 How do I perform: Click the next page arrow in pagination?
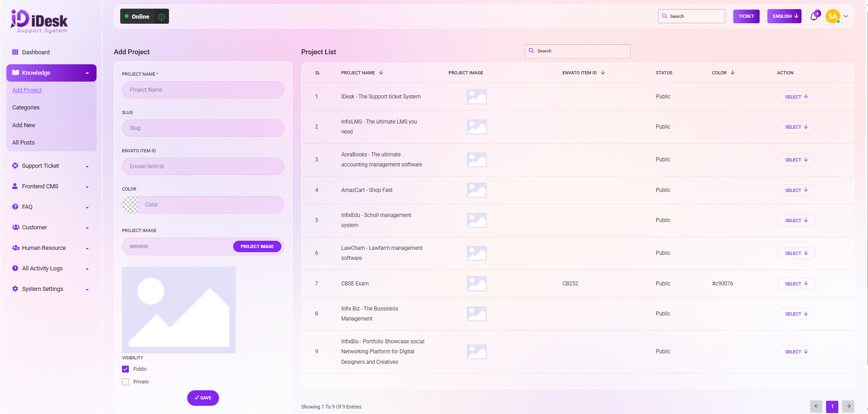[848, 406]
